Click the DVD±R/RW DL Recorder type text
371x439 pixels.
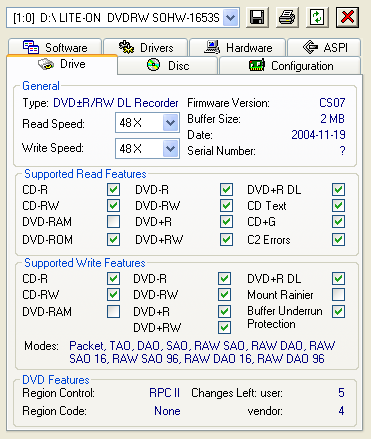coord(116,103)
